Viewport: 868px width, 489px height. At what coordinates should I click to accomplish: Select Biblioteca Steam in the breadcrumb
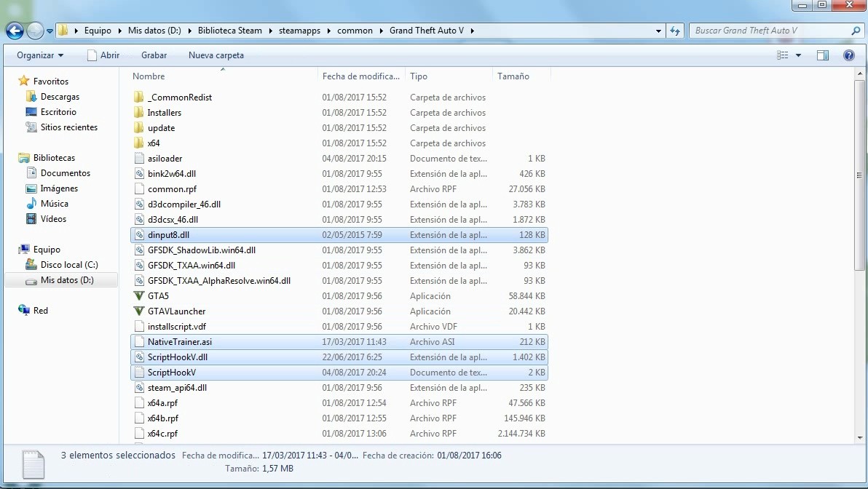click(x=229, y=31)
